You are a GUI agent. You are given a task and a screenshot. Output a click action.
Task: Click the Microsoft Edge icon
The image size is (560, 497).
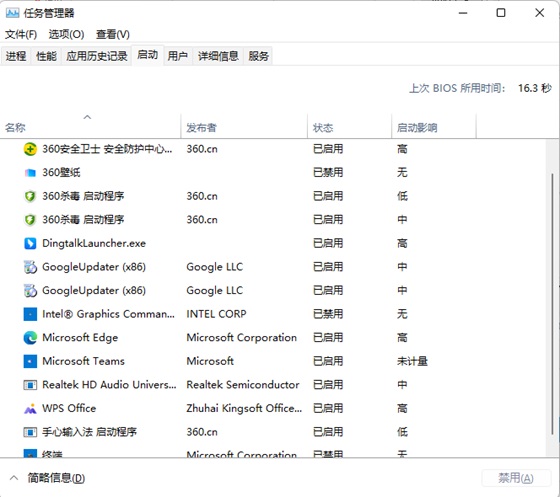click(30, 338)
